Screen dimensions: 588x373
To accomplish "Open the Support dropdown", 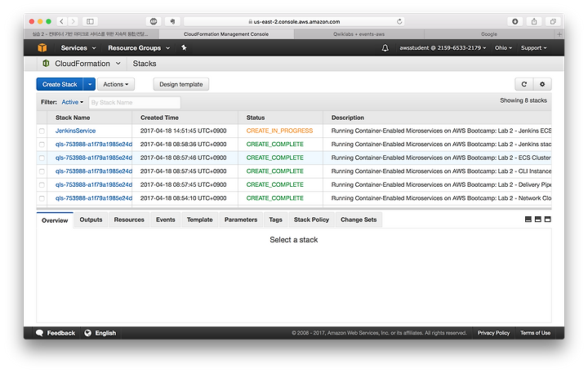I will pyautogui.click(x=533, y=48).
